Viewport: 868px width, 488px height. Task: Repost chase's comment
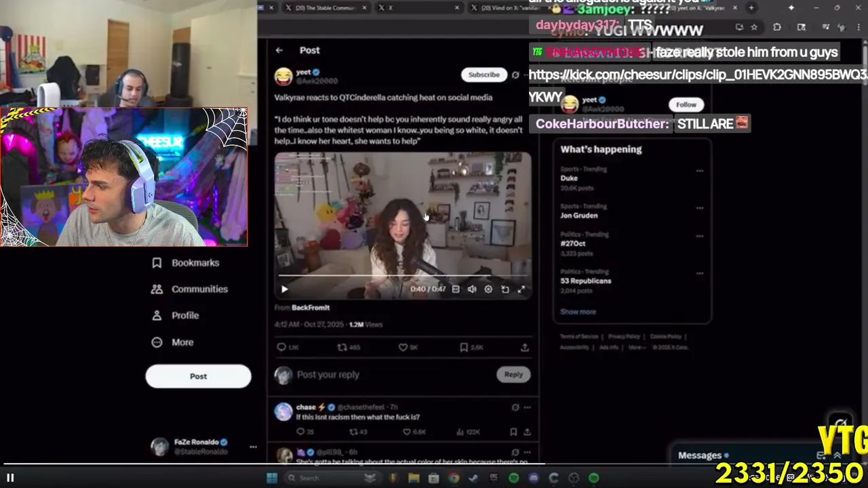pyautogui.click(x=358, y=432)
